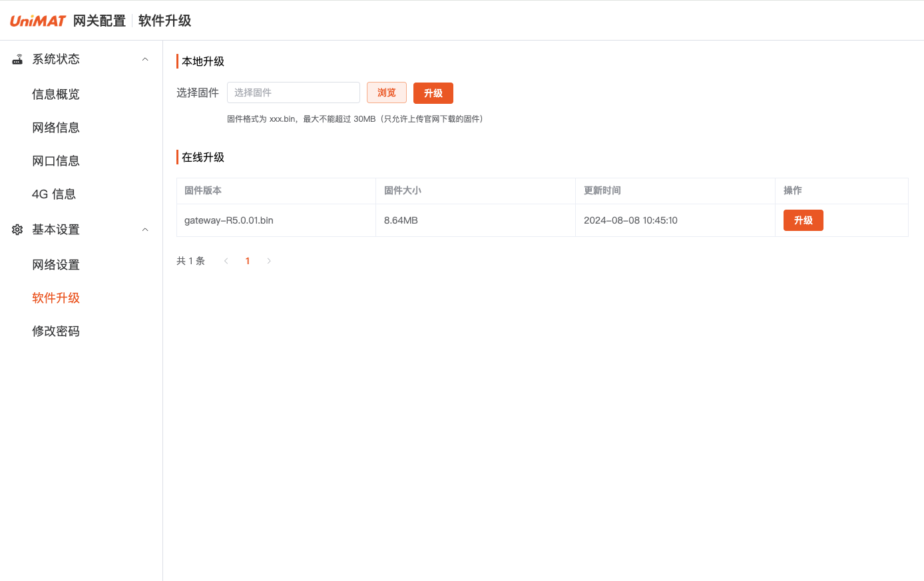Viewport: 924px width, 581px height.
Task: Go to 网口信息 in sidebar
Action: point(56,160)
